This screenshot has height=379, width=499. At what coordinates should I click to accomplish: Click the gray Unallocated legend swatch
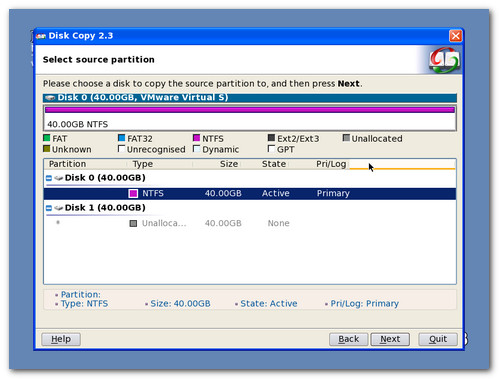(346, 138)
